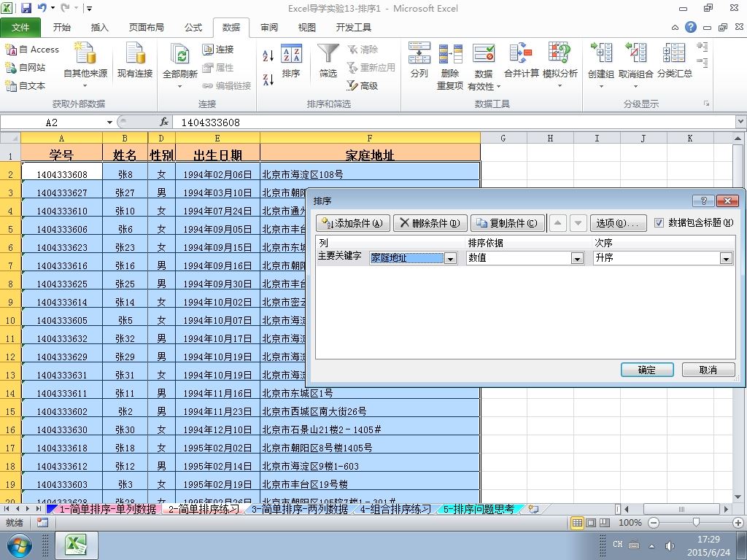
Task: Expand From Other Sources (自其他来源) dropdown
Action: pyautogui.click(x=85, y=86)
